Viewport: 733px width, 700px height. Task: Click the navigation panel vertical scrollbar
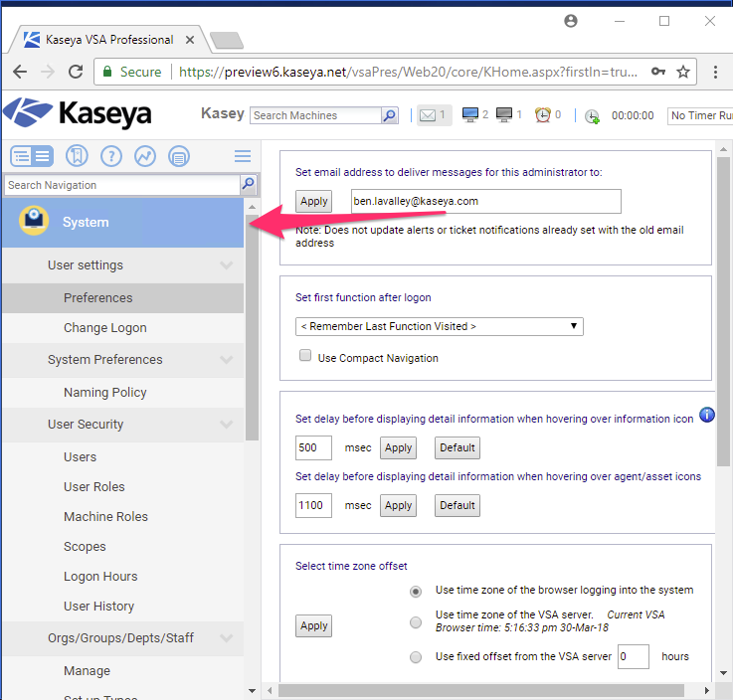pos(252,327)
